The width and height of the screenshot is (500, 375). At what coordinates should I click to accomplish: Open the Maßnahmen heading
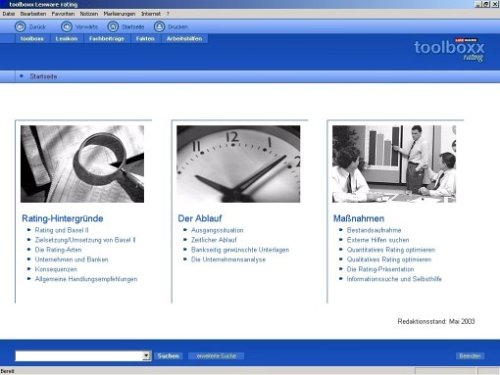tap(359, 218)
